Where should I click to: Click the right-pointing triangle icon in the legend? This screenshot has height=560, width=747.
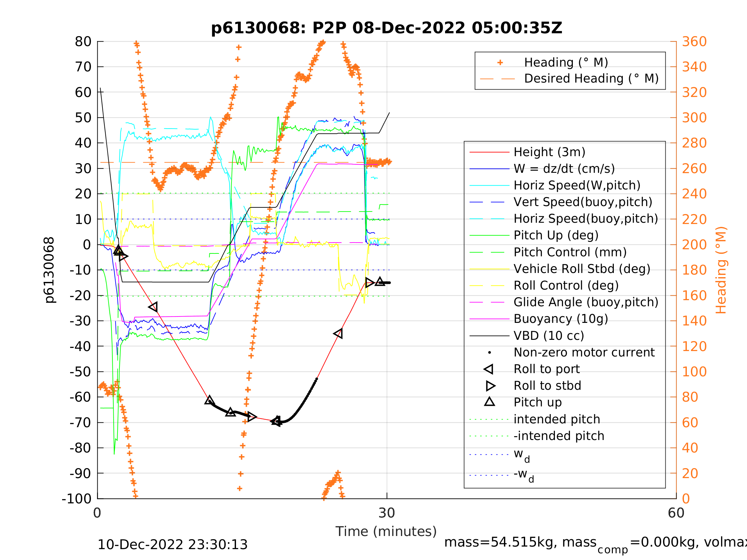coord(491,386)
